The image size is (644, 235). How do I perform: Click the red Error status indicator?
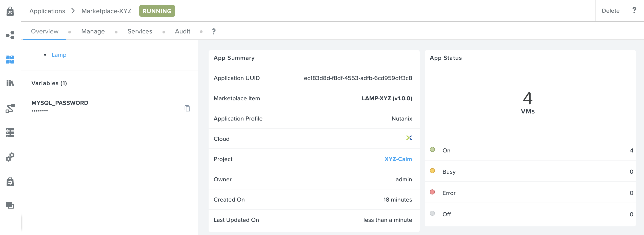(432, 192)
